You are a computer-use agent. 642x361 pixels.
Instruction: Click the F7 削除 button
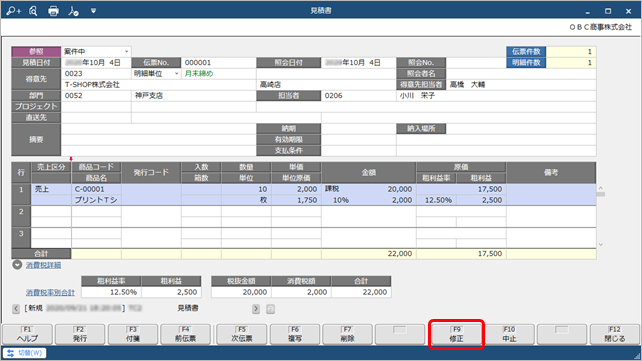(347, 334)
